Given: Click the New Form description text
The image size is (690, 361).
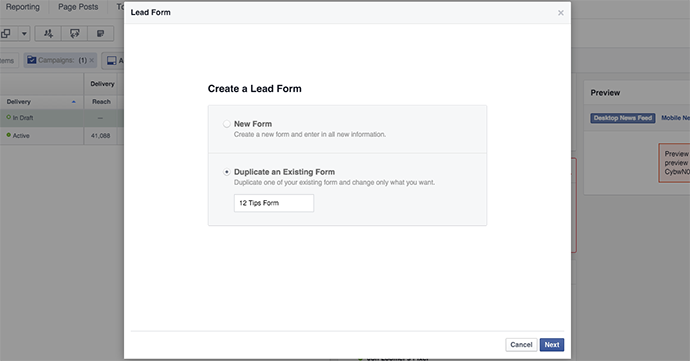Looking at the screenshot, I should coord(310,134).
